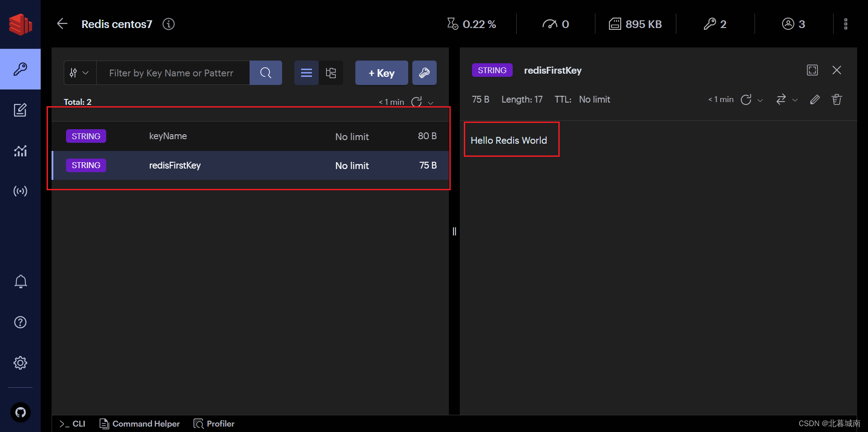
Task: Open the GitHub repository icon
Action: 20,412
